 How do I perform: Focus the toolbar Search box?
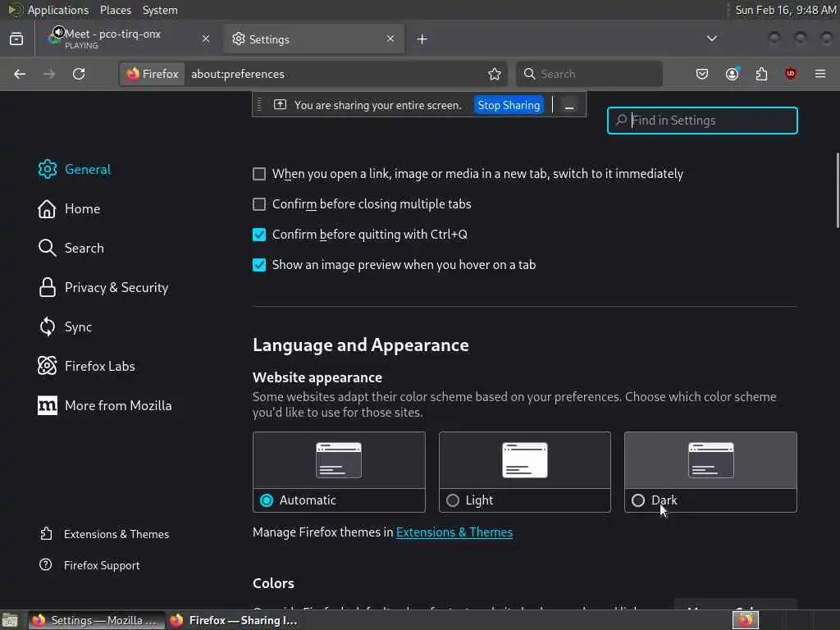click(589, 74)
